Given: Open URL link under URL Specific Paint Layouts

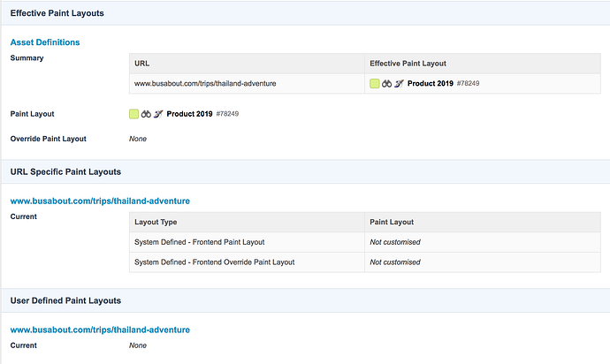Looking at the screenshot, I should (x=100, y=201).
